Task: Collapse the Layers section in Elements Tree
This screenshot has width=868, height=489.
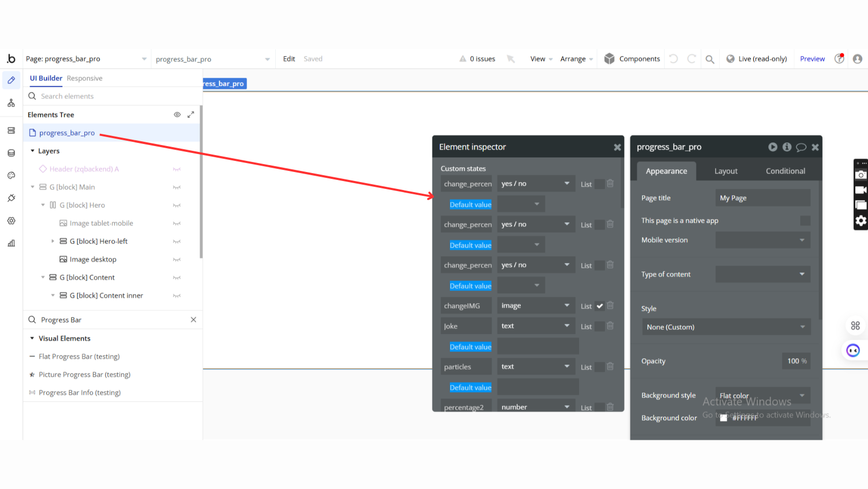Action: tap(32, 151)
